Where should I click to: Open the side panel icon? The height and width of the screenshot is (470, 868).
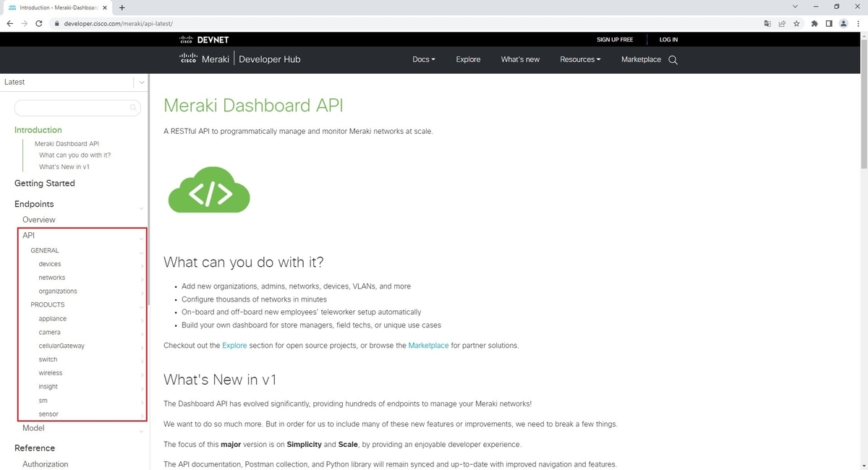[x=829, y=23]
